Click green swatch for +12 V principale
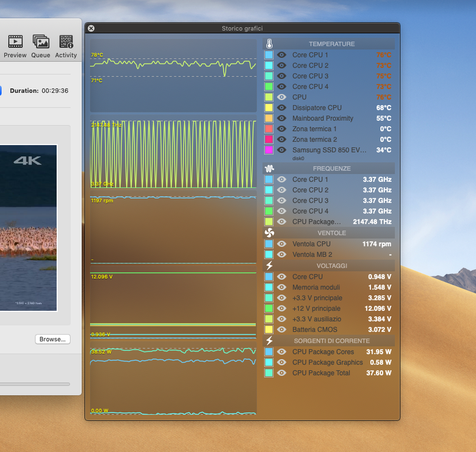Viewport: 476px width, 452px height. (269, 308)
